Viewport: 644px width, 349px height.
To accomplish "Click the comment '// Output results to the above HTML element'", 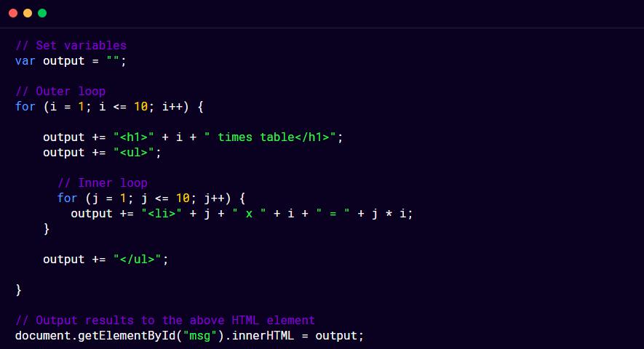I will click(x=165, y=320).
